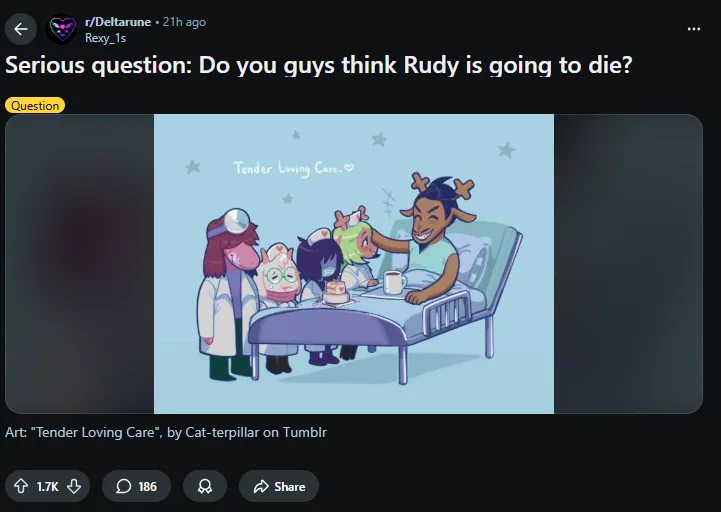Open the Deltarune subreddit avatar
The width and height of the screenshot is (721, 512).
(x=62, y=29)
